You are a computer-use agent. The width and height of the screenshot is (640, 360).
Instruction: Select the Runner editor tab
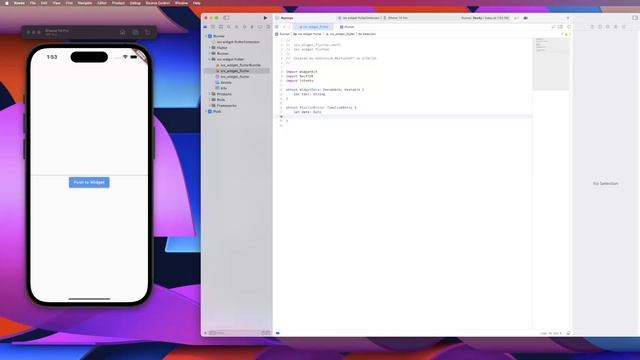click(347, 27)
